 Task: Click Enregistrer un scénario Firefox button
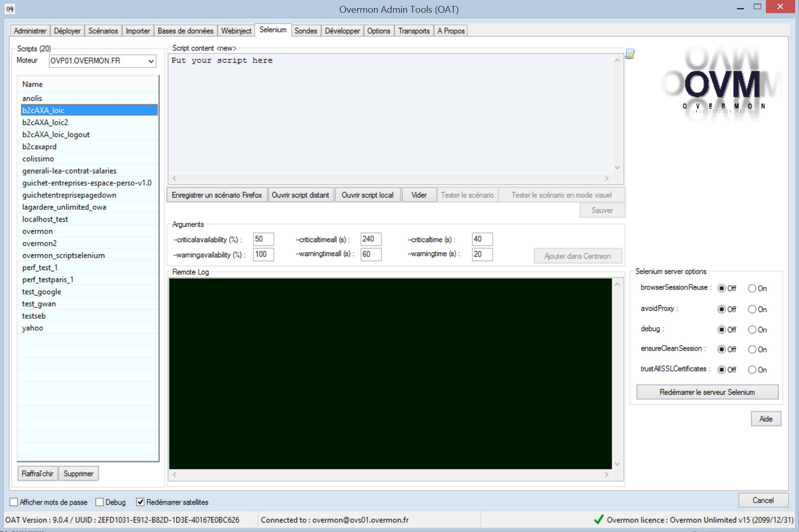(x=217, y=195)
